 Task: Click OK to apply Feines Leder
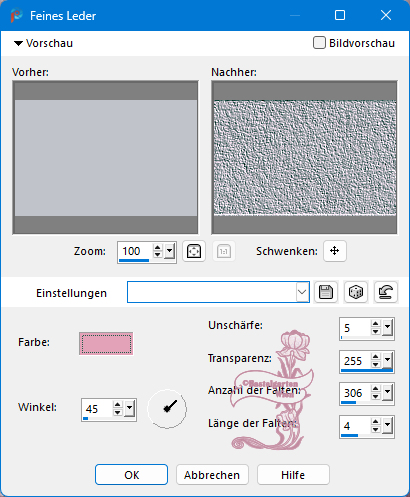pos(131,475)
